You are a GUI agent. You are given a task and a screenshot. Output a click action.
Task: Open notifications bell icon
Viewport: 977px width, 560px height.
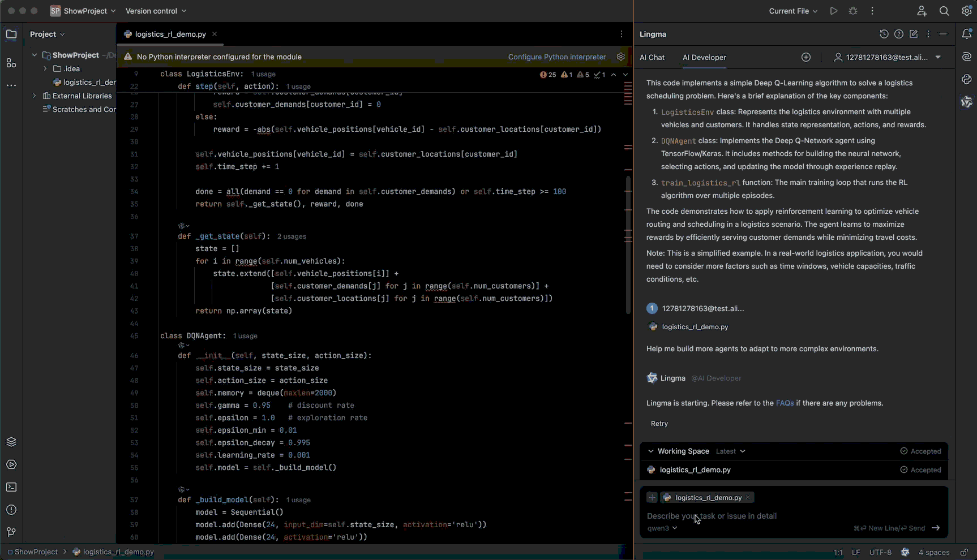(967, 34)
